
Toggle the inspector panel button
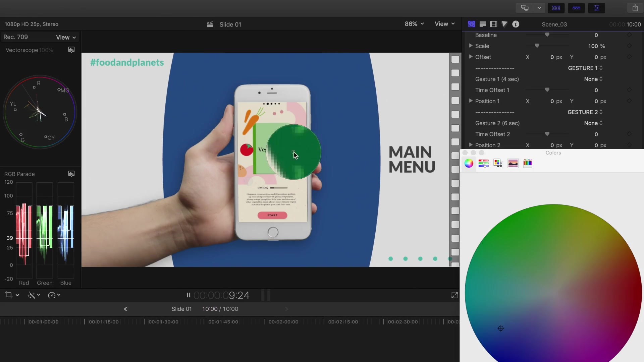[x=596, y=8]
